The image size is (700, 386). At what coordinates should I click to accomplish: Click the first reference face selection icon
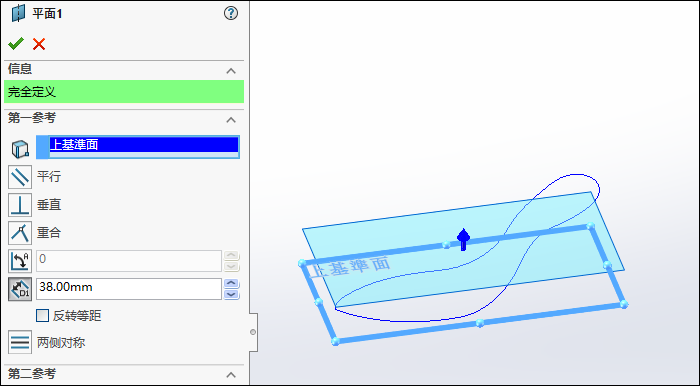(20, 149)
